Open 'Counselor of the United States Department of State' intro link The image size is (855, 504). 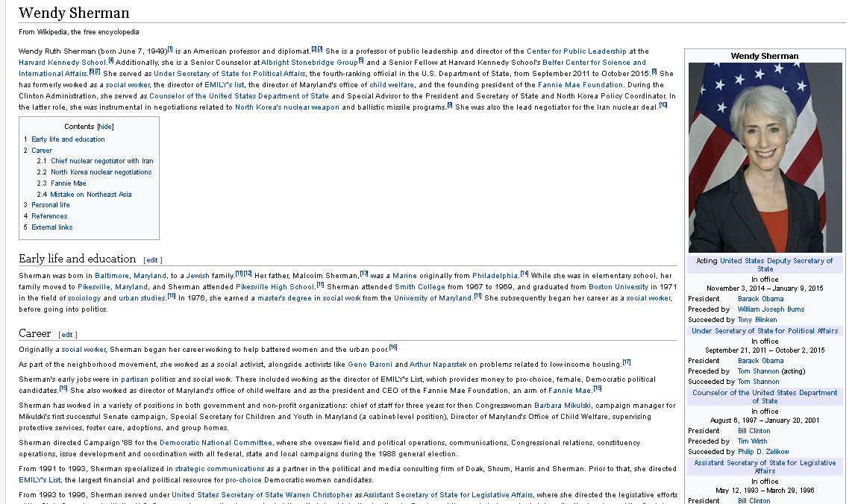click(239, 96)
